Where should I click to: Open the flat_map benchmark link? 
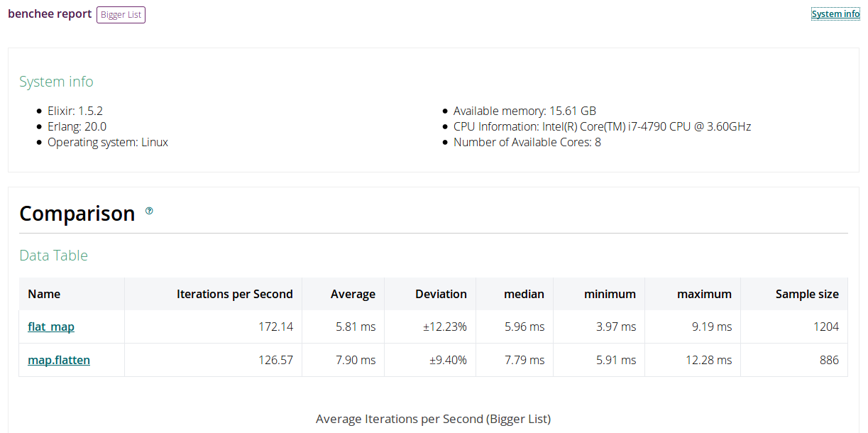click(51, 327)
